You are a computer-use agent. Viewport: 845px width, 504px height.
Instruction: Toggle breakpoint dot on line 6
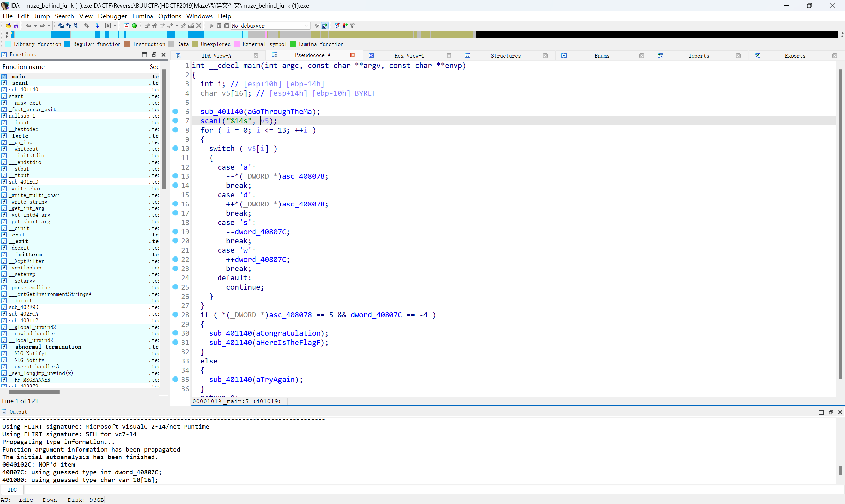point(175,111)
